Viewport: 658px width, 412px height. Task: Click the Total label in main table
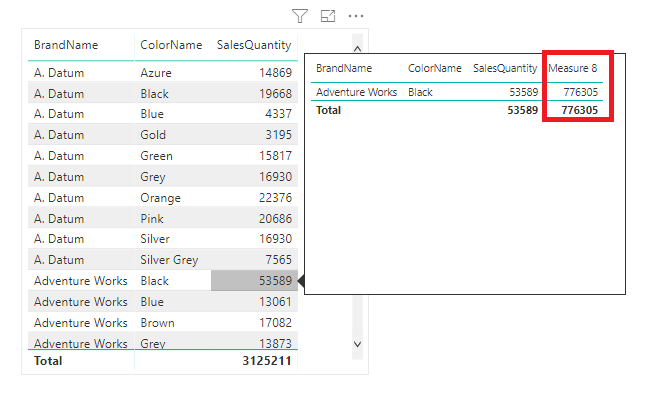[48, 361]
